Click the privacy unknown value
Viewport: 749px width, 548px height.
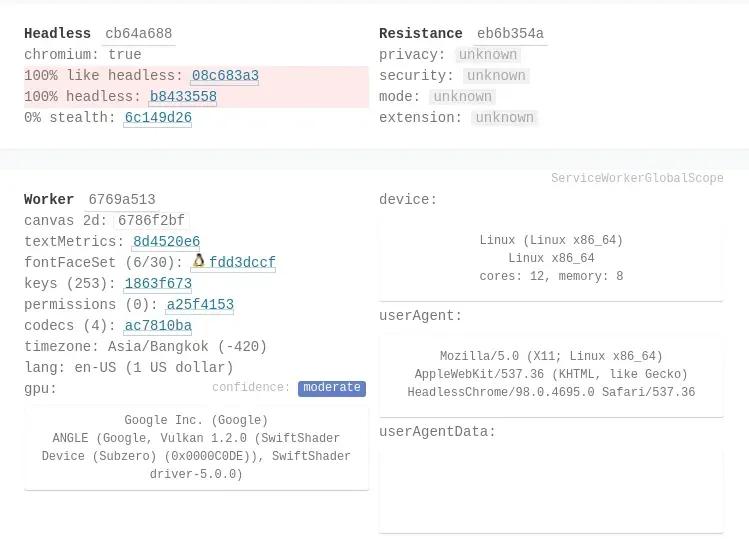click(488, 55)
